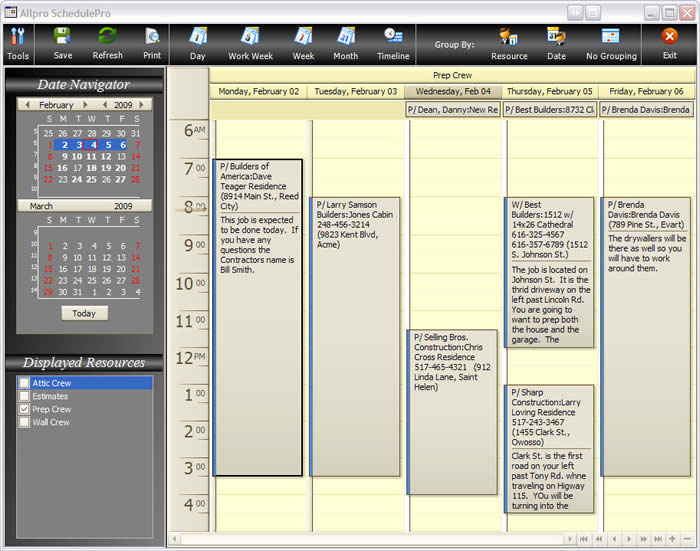This screenshot has height=551, width=700.
Task: Increase visible resources with plus button
Action: [x=672, y=539]
